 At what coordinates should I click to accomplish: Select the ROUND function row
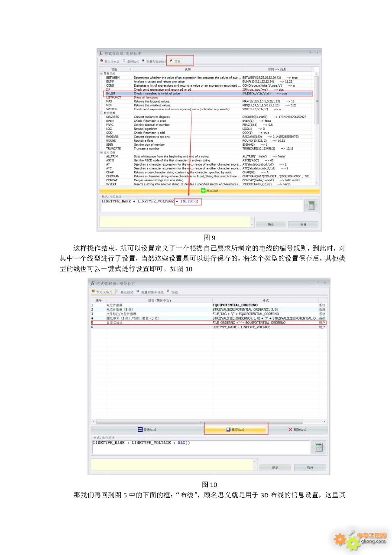[209, 140]
